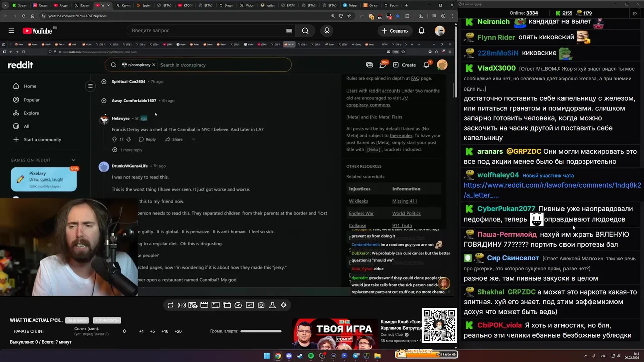Image resolution: width=644 pixels, height=362 pixels.
Task: Click the НАЧАТЬ СПЛИТ button
Action: [29, 331]
